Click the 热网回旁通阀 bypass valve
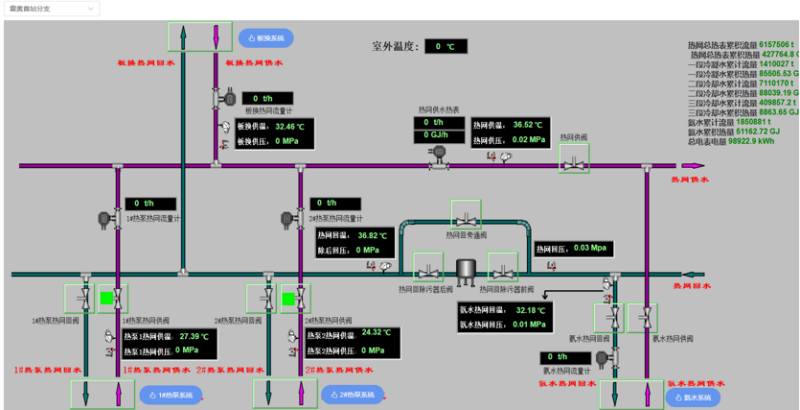Image resolution: width=800 pixels, height=410 pixels. pos(466,215)
